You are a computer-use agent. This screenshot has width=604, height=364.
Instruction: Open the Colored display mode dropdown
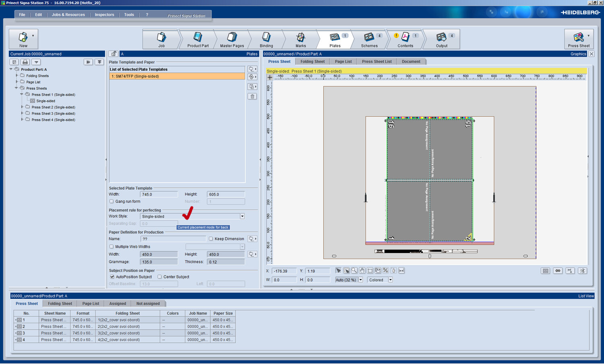coord(390,280)
